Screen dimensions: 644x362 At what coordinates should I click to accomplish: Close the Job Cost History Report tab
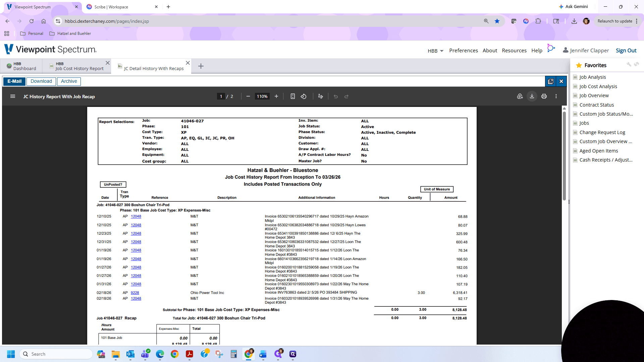coord(108,63)
